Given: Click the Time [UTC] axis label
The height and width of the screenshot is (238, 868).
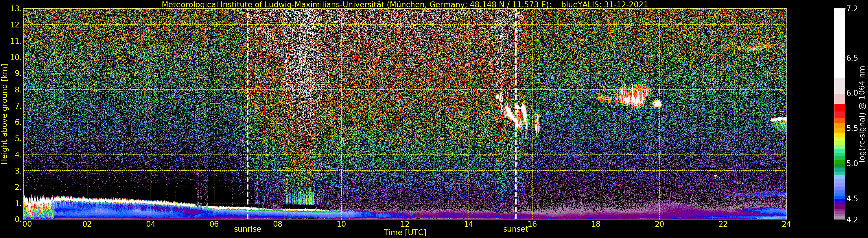Looking at the screenshot, I should click(x=405, y=233).
